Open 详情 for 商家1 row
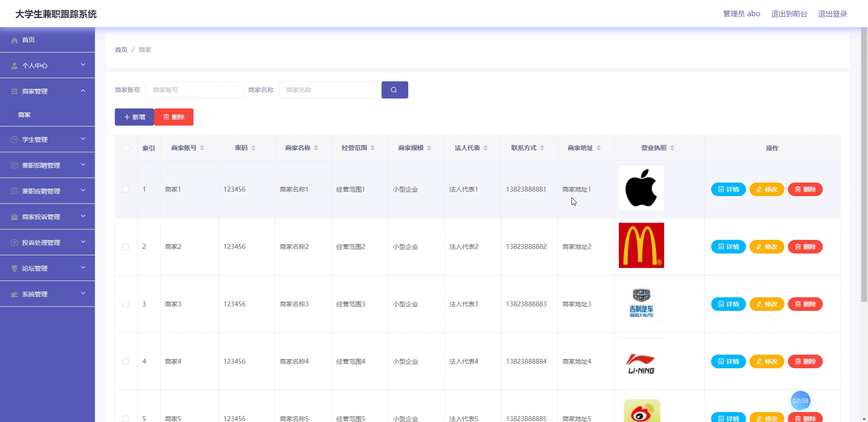Image resolution: width=868 pixels, height=422 pixels. tap(728, 189)
